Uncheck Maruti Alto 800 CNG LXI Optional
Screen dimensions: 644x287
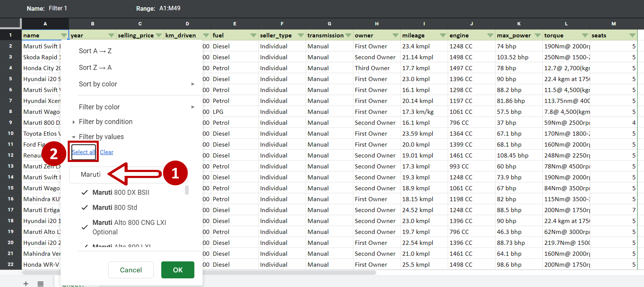(85, 227)
